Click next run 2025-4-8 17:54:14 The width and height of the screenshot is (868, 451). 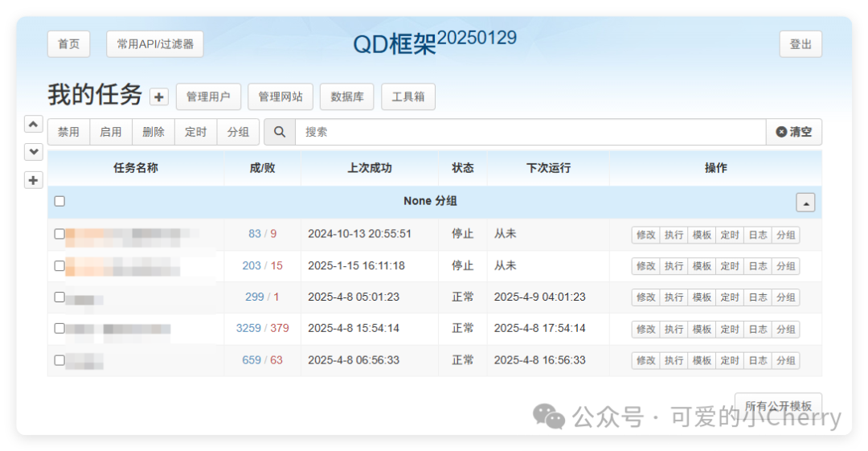pos(540,329)
